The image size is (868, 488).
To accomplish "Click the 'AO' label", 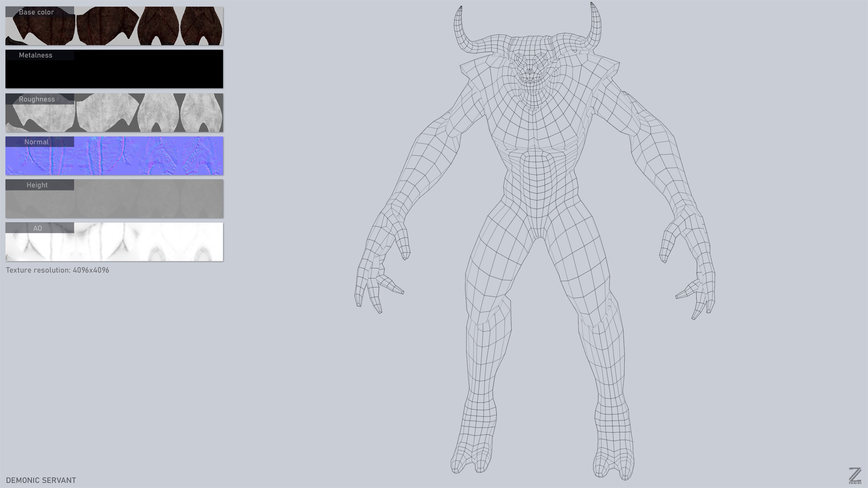I will tap(37, 228).
